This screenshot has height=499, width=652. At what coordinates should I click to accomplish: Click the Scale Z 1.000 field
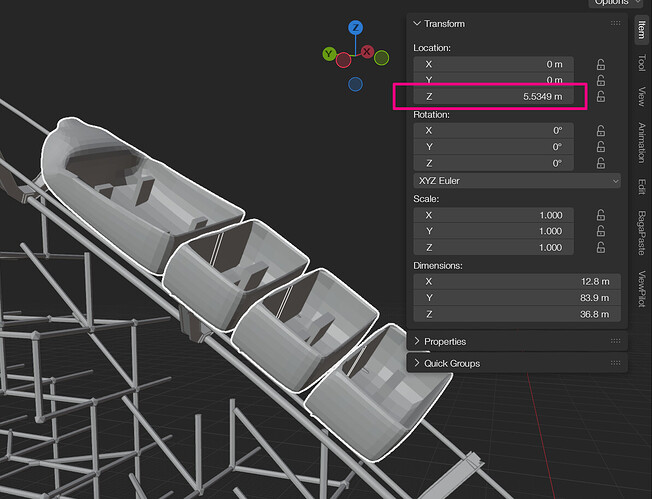click(494, 247)
